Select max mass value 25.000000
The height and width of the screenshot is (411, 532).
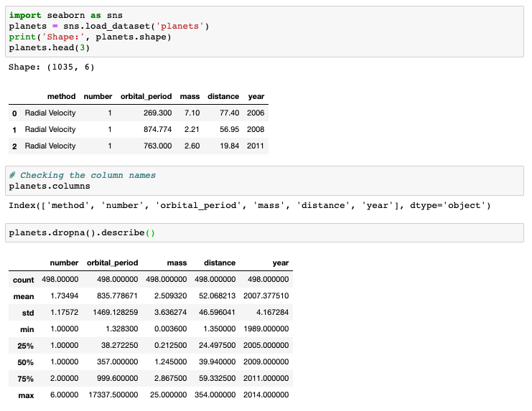coord(168,395)
